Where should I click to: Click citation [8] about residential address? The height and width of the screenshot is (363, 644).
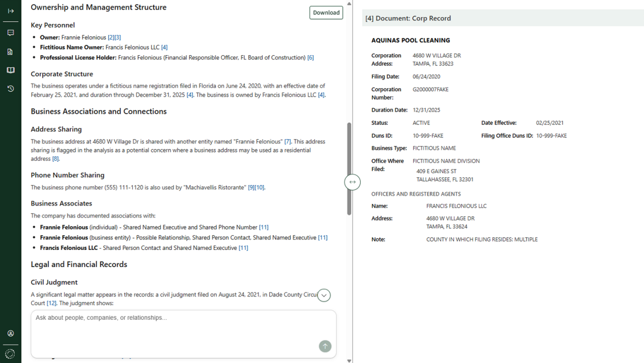point(55,159)
